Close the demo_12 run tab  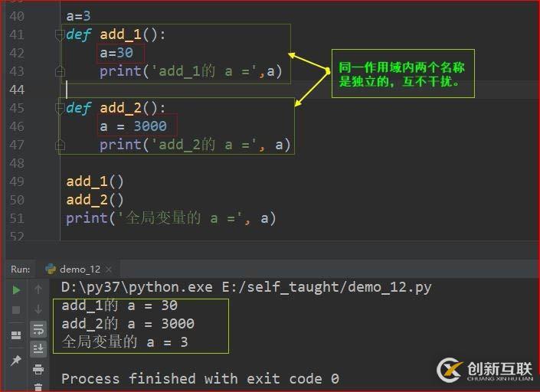coord(109,269)
